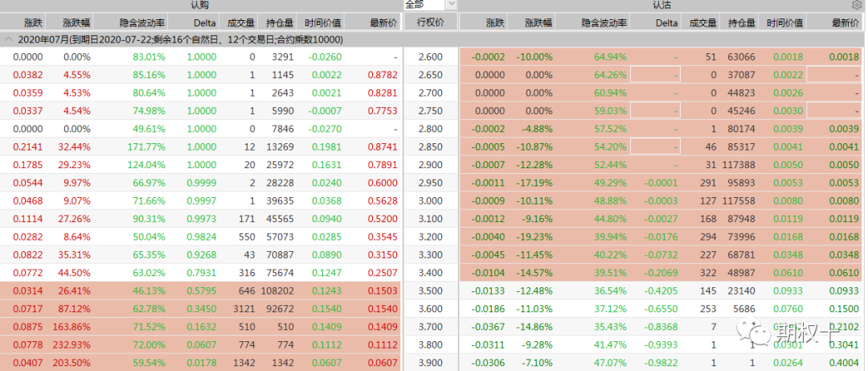Screen dimensions: 868x371
Task: Click put open interest 117388
Action: pyautogui.click(x=741, y=165)
